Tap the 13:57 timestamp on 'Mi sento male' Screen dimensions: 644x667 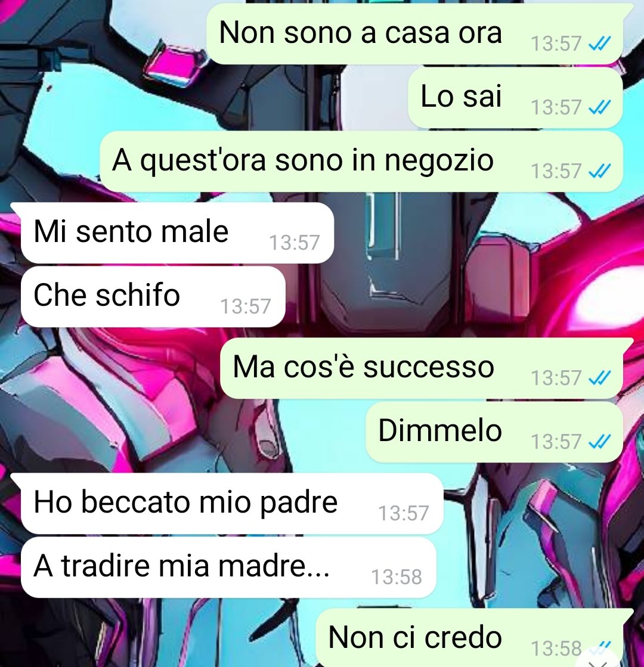[x=294, y=243]
